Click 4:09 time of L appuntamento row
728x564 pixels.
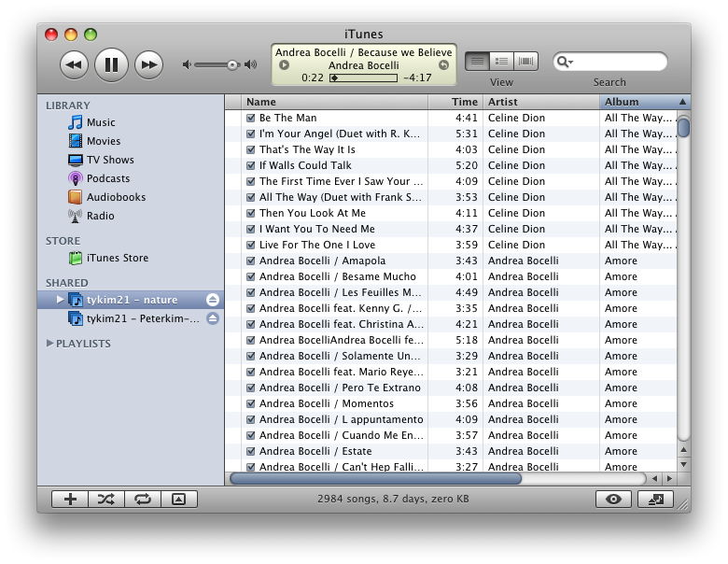coord(466,419)
